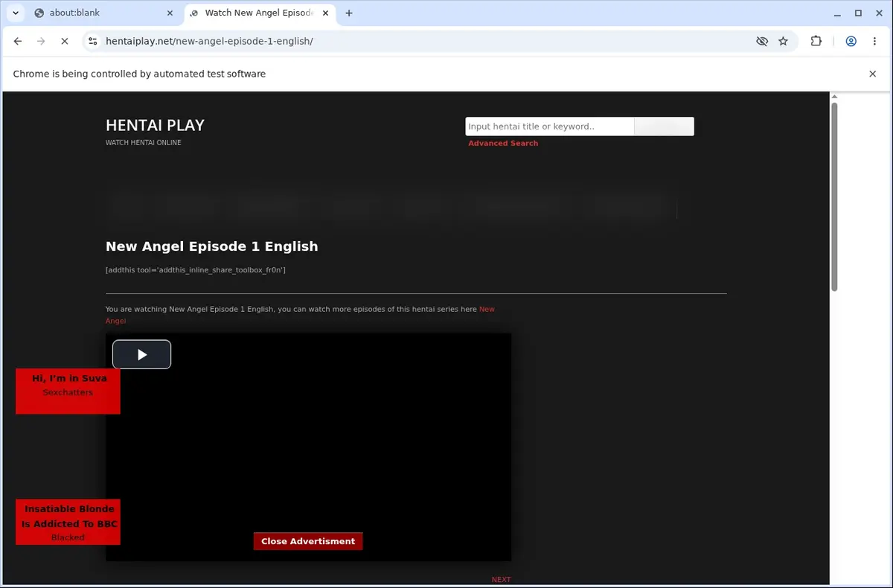Go to the NEXT episode link

(501, 579)
